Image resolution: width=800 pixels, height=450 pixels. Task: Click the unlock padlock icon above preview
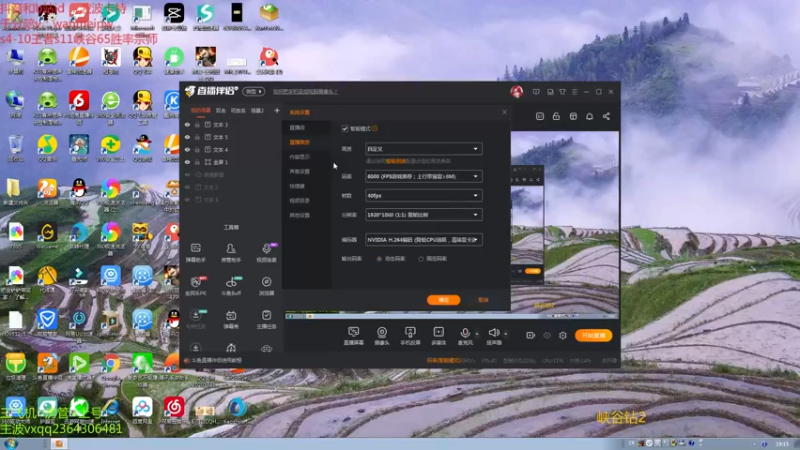click(556, 116)
